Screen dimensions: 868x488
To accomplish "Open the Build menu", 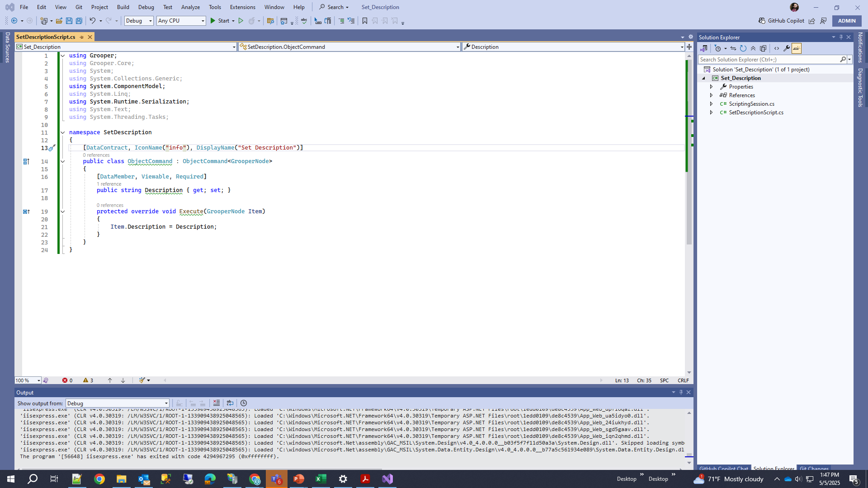I will pyautogui.click(x=123, y=7).
